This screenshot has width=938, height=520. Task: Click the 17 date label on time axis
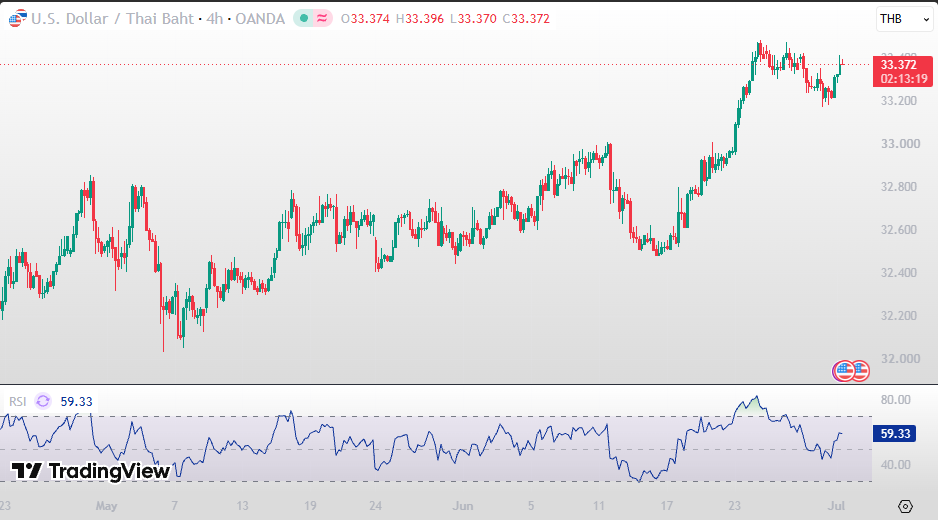(666, 506)
